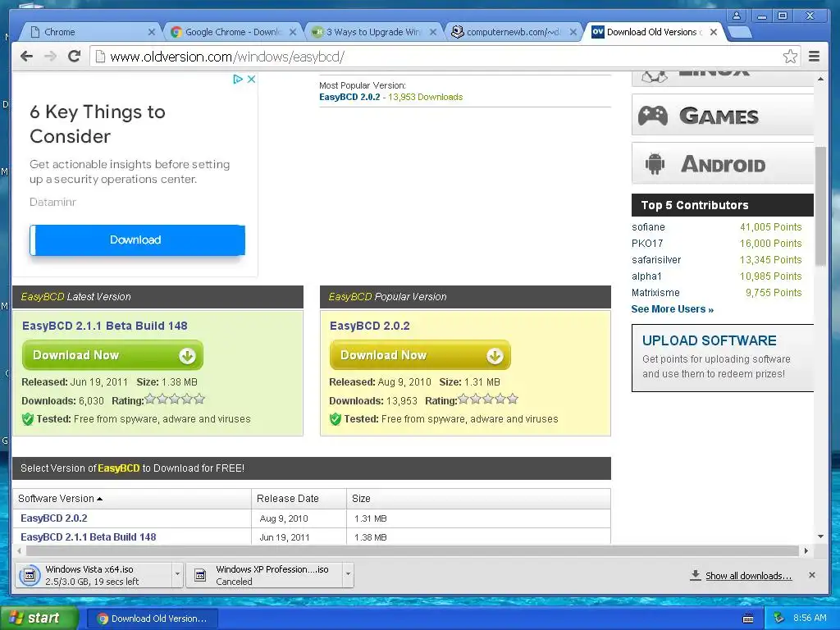The image size is (840, 630).
Task: Open the Windows Vista x64.iso download item
Action: point(94,575)
